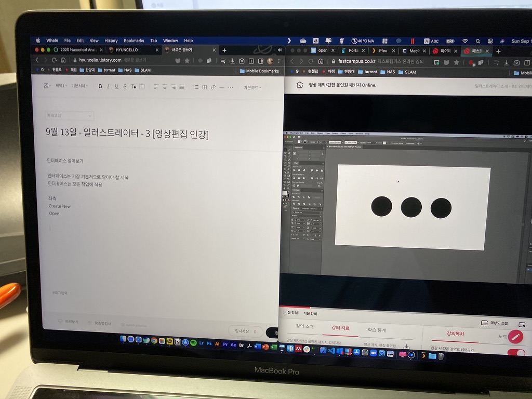Open text color picker in Tistory editor
532x399 pixels.
tap(134, 87)
